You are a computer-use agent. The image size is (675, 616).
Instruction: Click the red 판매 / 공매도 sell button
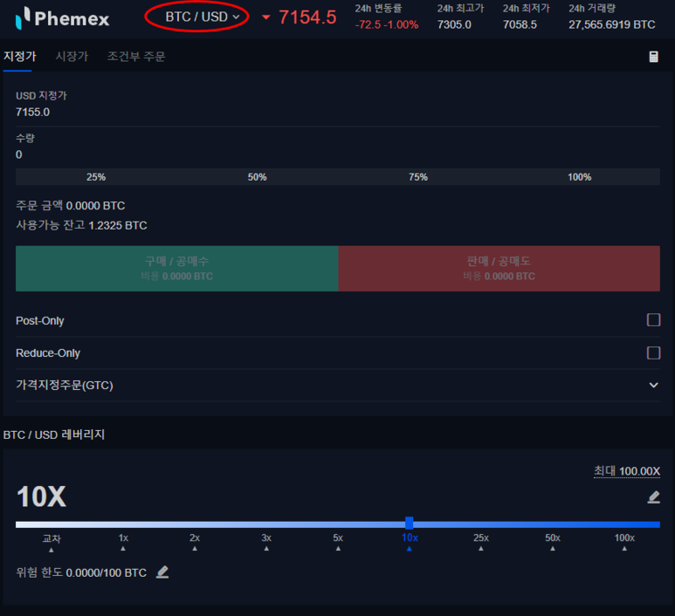[499, 269]
